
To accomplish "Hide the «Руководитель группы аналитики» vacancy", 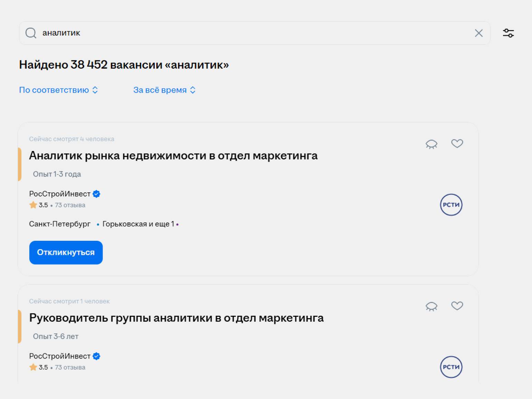I will point(431,306).
